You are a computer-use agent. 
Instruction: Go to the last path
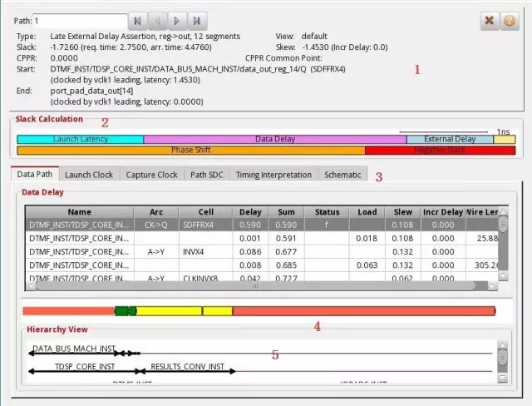pos(197,21)
